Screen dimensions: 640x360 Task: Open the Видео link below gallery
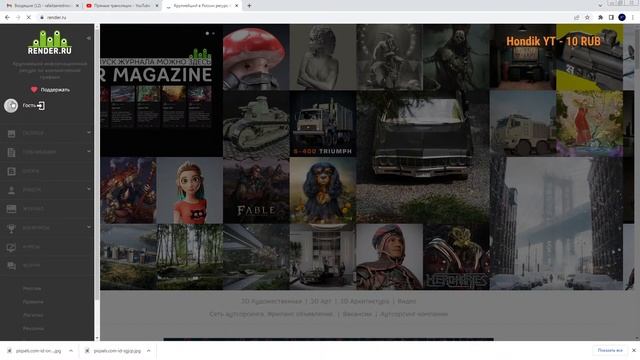point(407,301)
